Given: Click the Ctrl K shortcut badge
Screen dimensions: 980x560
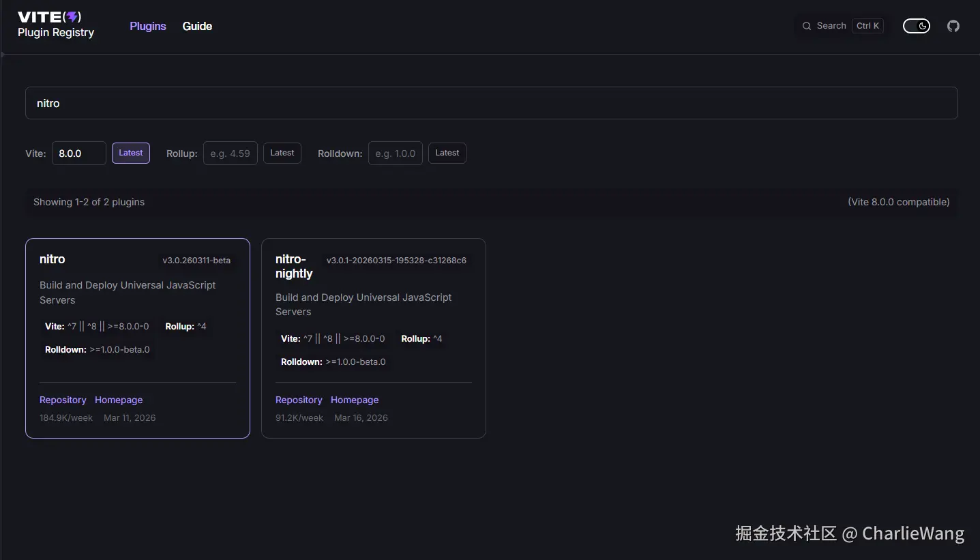Looking at the screenshot, I should coord(868,26).
